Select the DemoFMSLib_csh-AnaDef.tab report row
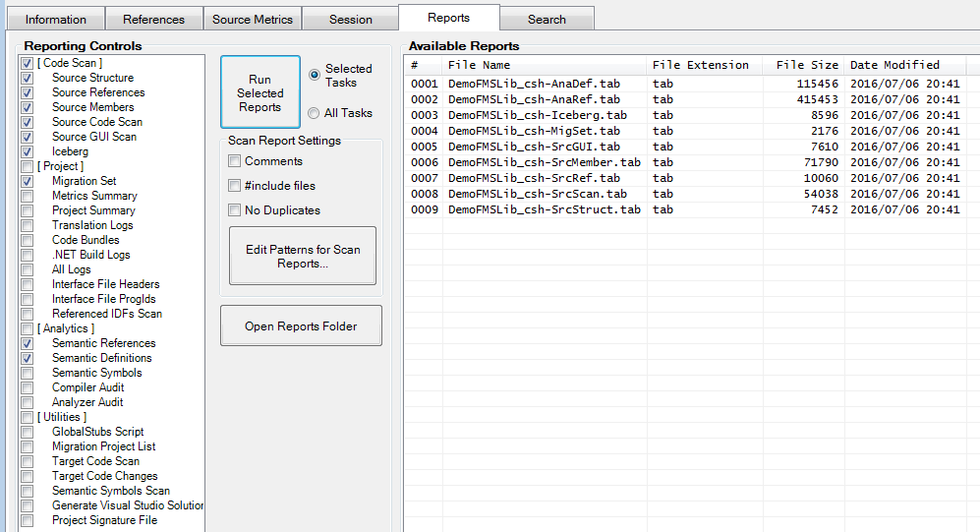This screenshot has height=532, width=980. point(533,84)
